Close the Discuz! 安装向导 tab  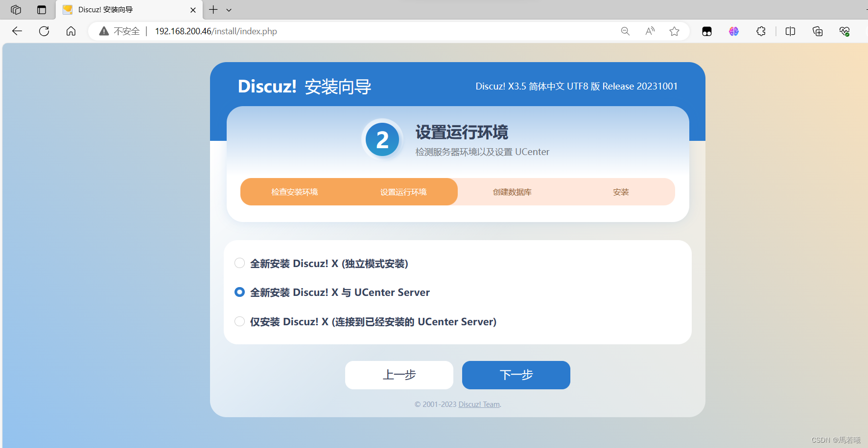tap(193, 10)
